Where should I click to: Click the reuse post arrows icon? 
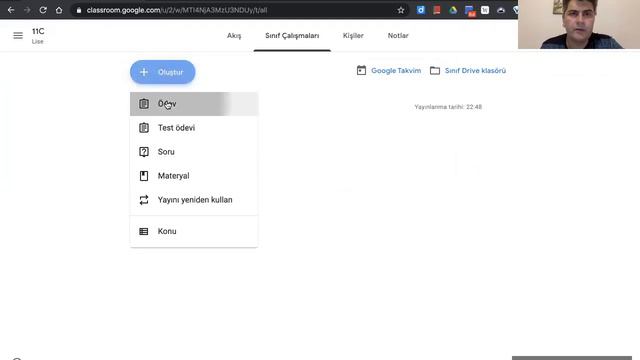tap(144, 200)
